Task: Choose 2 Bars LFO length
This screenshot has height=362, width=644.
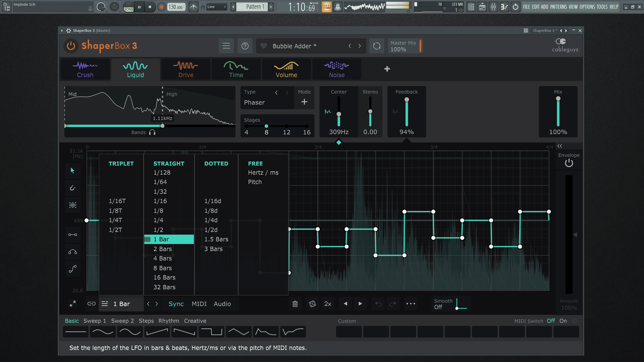Action: [x=163, y=249]
